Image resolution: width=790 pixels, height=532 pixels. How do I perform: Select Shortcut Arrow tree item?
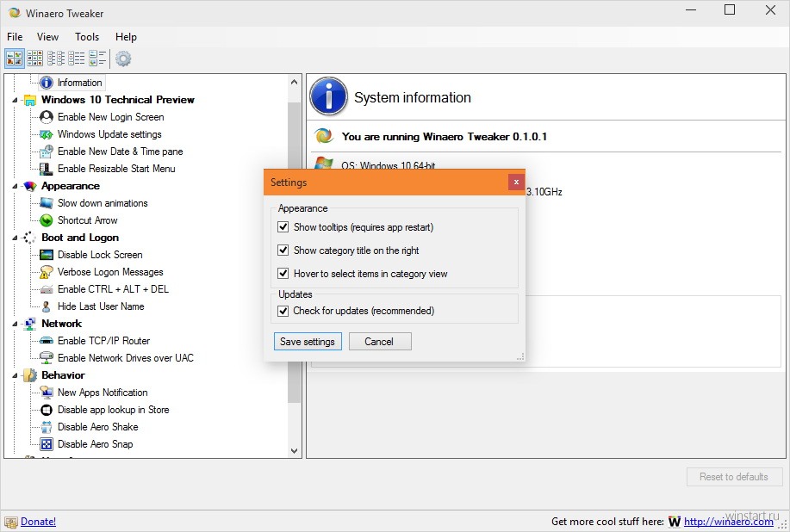[x=88, y=220]
